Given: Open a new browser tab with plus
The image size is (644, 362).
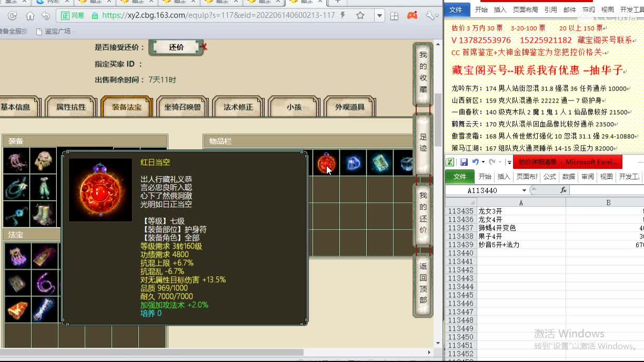Looking at the screenshot, I should click(x=337, y=2).
